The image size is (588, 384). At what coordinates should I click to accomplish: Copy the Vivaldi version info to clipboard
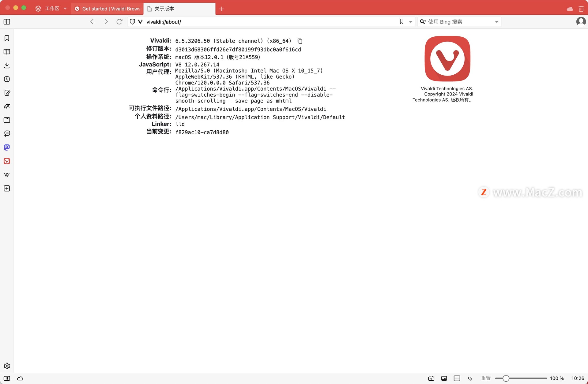[300, 41]
